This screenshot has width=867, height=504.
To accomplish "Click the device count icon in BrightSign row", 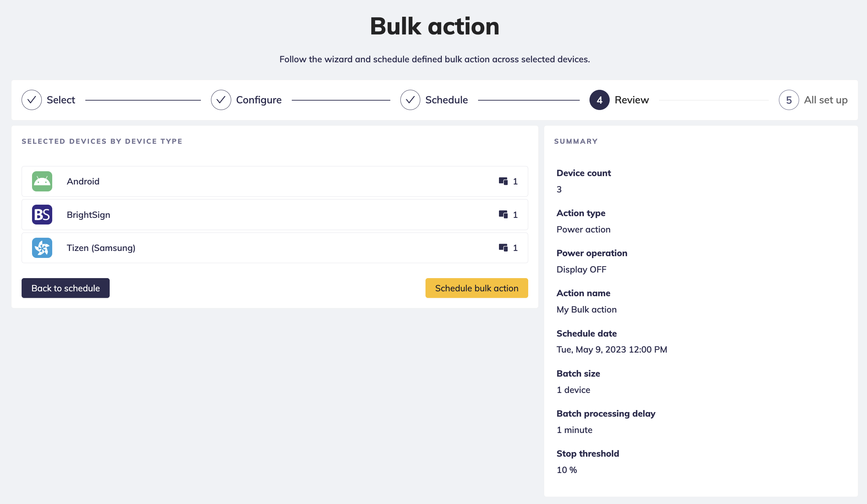I will click(x=503, y=215).
